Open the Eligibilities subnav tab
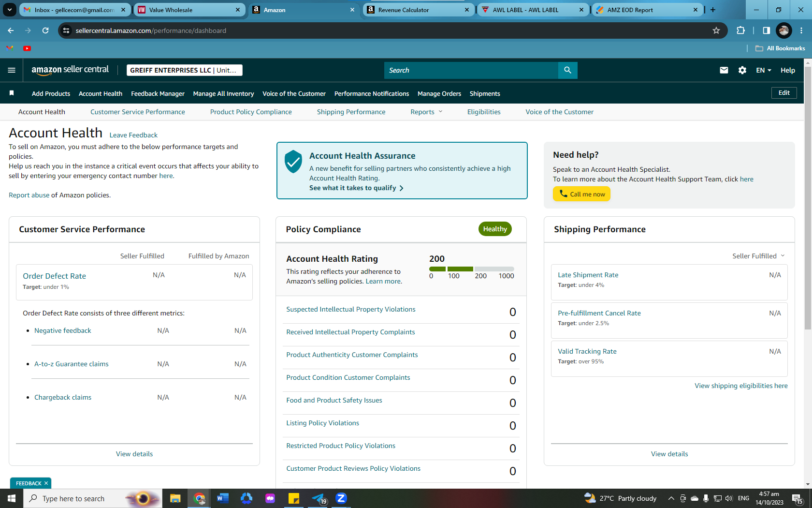 click(x=484, y=112)
